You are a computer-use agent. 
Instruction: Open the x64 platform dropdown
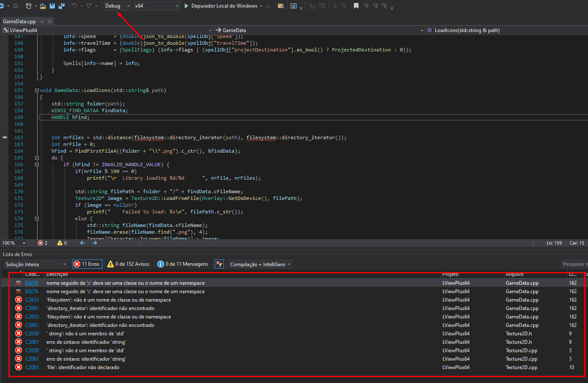point(157,6)
